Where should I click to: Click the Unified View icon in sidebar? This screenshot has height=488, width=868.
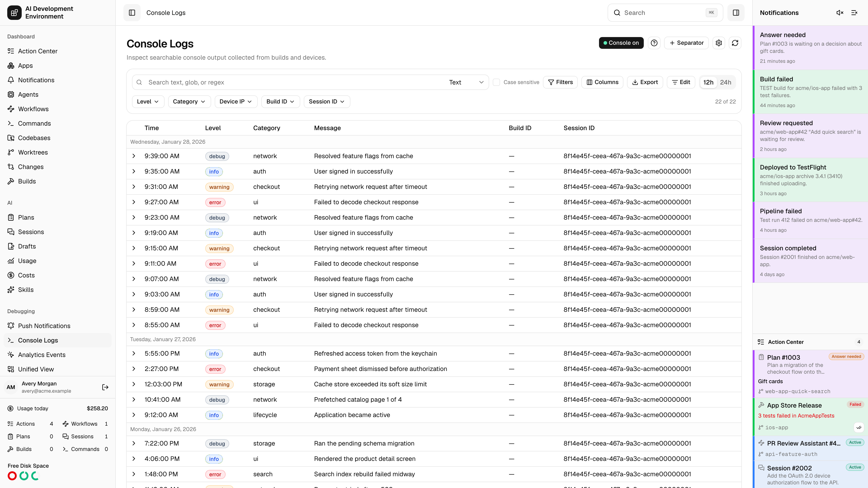click(x=11, y=369)
